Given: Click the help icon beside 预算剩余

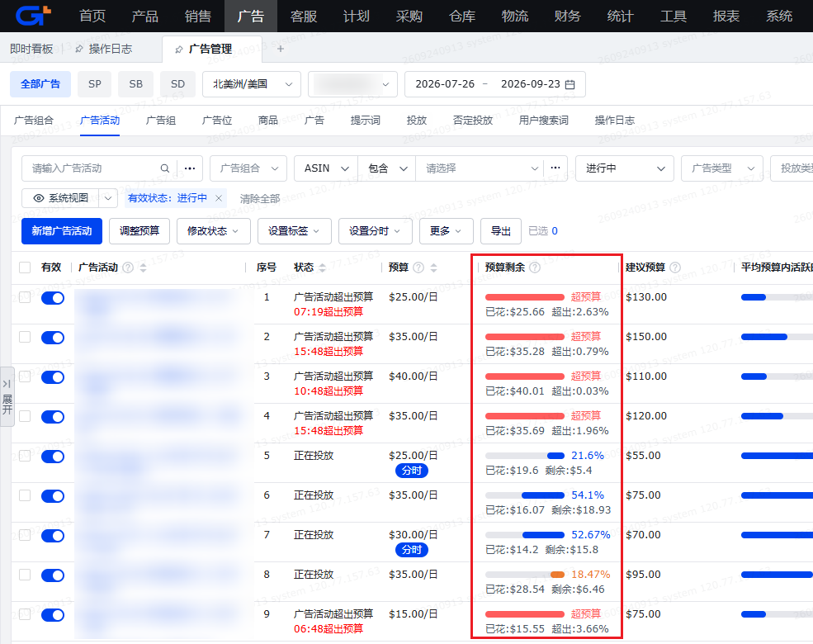Looking at the screenshot, I should tap(535, 268).
